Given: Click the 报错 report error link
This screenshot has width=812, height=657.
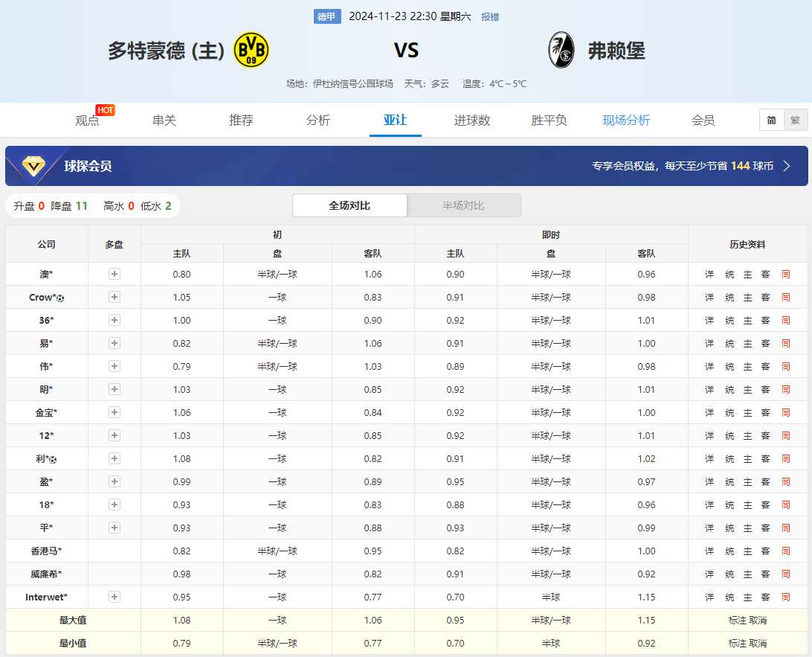Looking at the screenshot, I should pos(490,17).
